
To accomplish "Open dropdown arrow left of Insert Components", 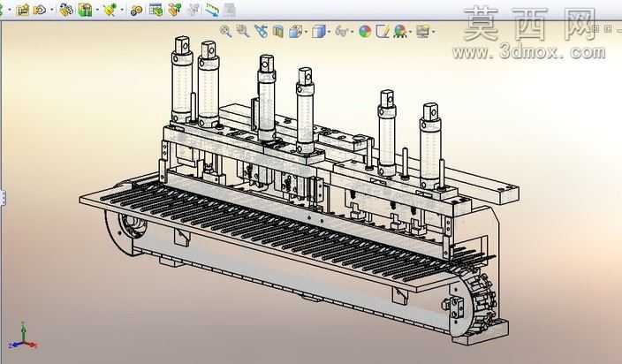I will 10,10.
